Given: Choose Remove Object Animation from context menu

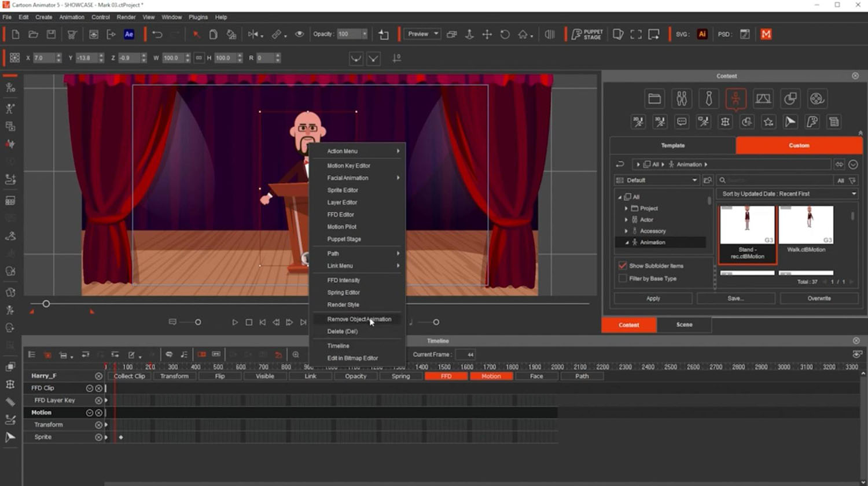Looking at the screenshot, I should (359, 319).
